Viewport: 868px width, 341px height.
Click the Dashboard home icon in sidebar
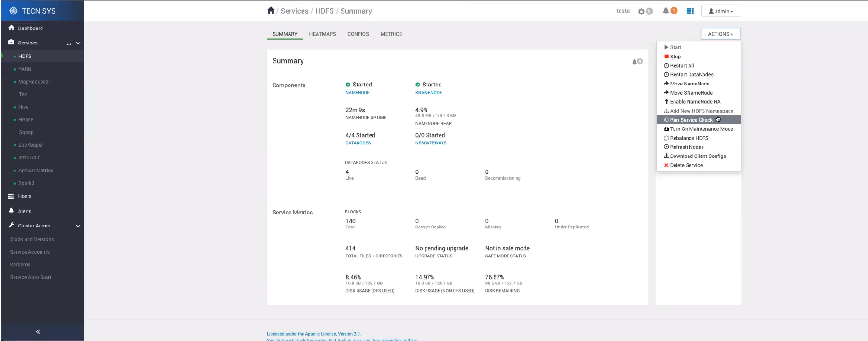click(12, 28)
